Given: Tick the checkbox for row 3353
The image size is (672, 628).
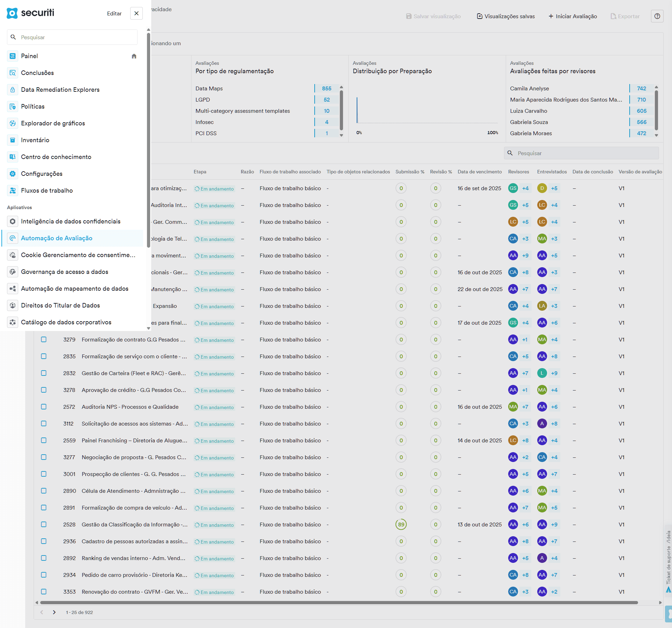Looking at the screenshot, I should (x=44, y=592).
